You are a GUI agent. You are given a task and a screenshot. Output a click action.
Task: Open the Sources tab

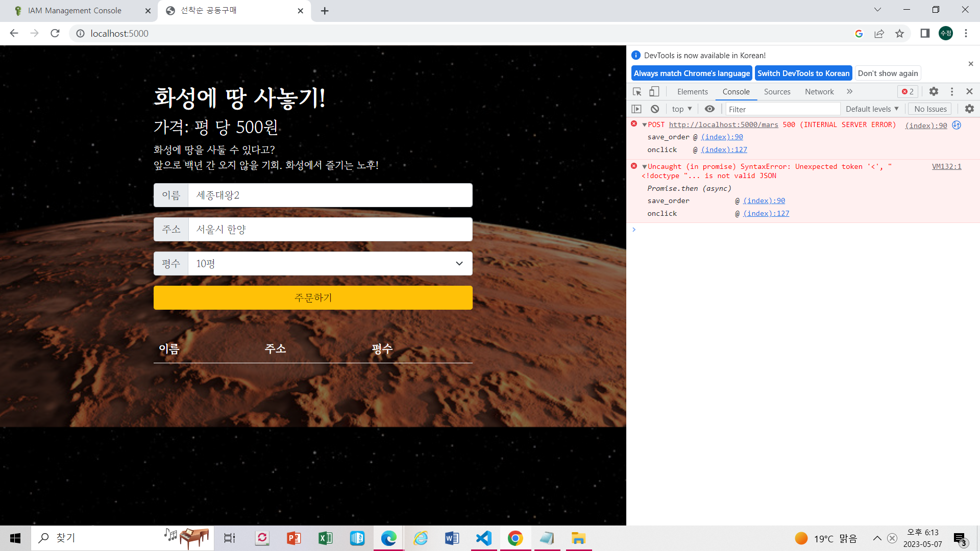click(x=777, y=92)
